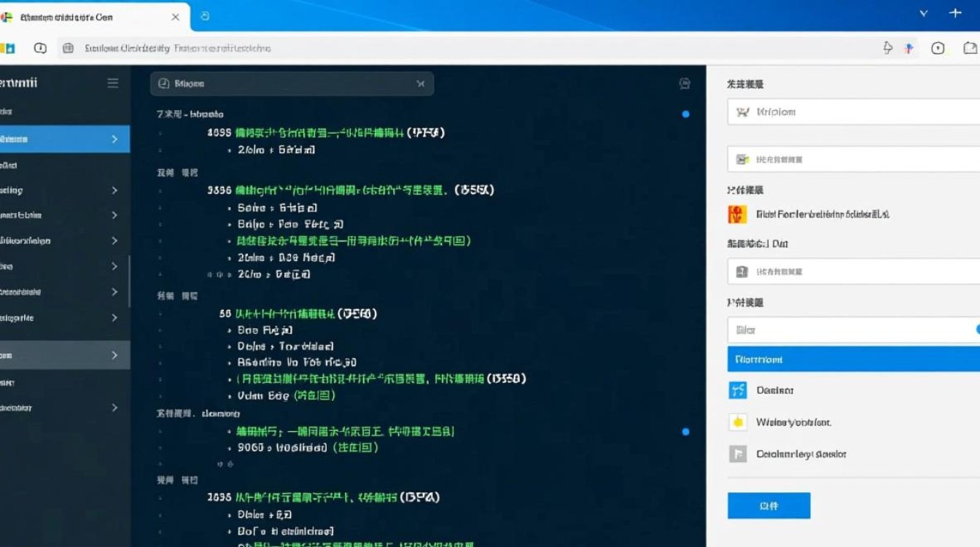This screenshot has height=547, width=980.
Task: Expand the gray highlighted sidebar item's chevron
Action: coord(114,355)
